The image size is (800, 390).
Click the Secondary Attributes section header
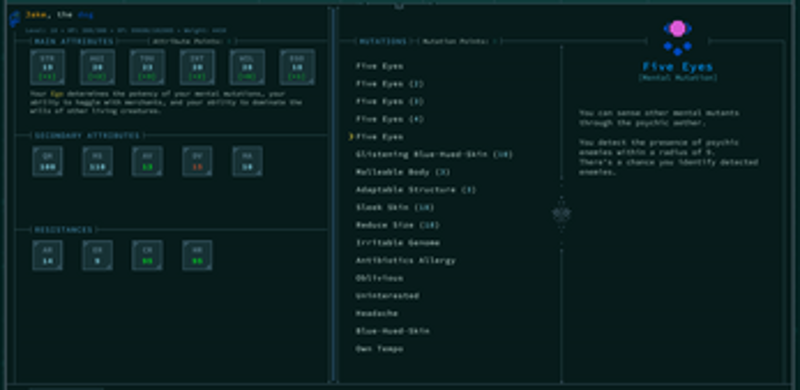(x=87, y=135)
